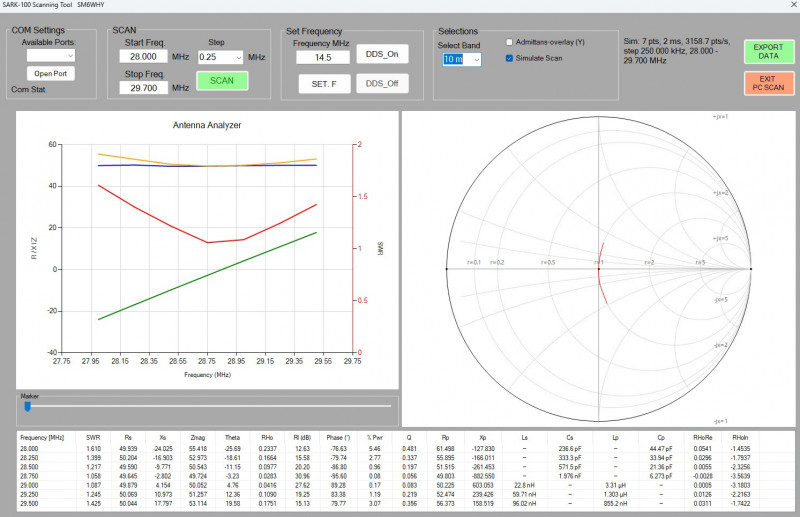Viewport: 800px width, 517px height.
Task: Click the Theta column header
Action: click(x=233, y=437)
